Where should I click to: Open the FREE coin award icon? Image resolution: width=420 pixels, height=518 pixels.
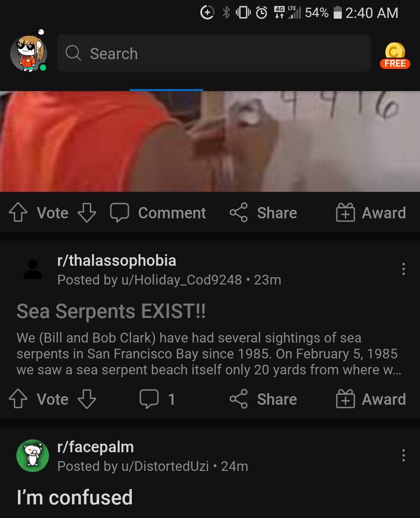tap(395, 56)
